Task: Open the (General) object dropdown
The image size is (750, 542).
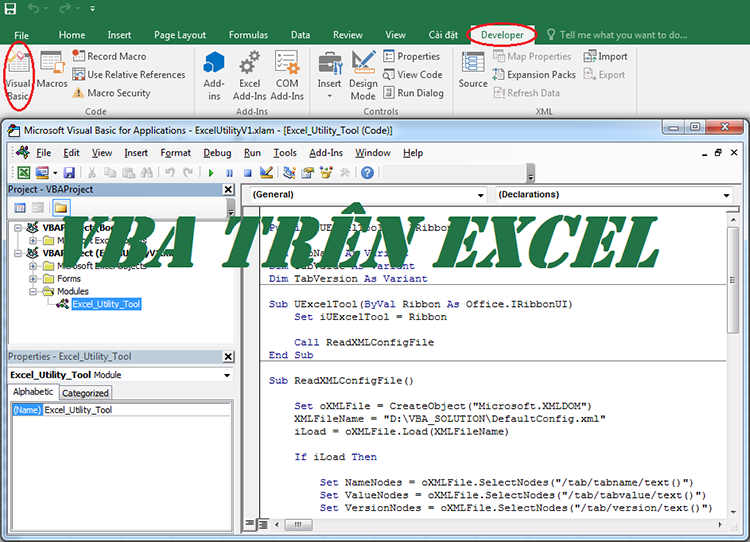Action: tap(367, 195)
